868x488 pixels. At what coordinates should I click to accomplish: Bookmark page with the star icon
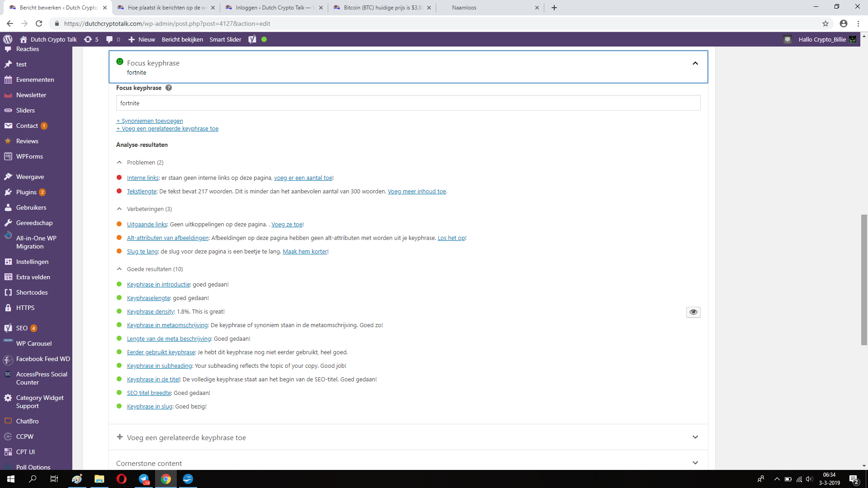pyautogui.click(x=825, y=23)
